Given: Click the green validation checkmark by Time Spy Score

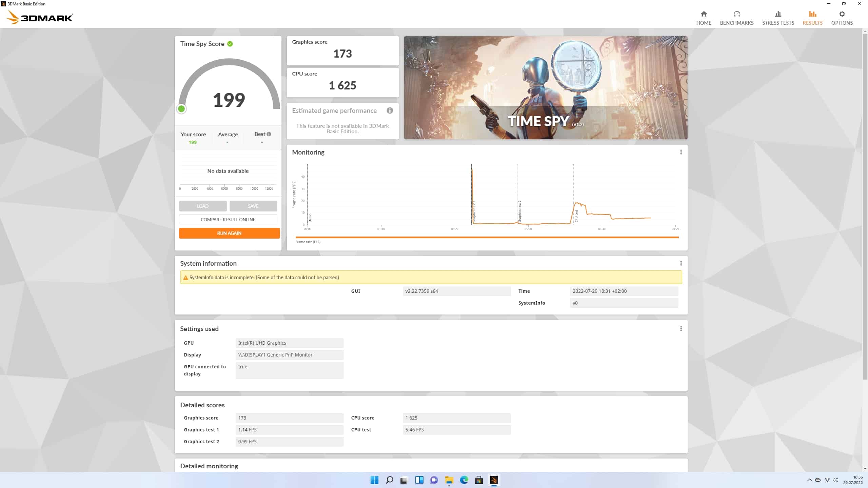Looking at the screenshot, I should tap(230, 44).
